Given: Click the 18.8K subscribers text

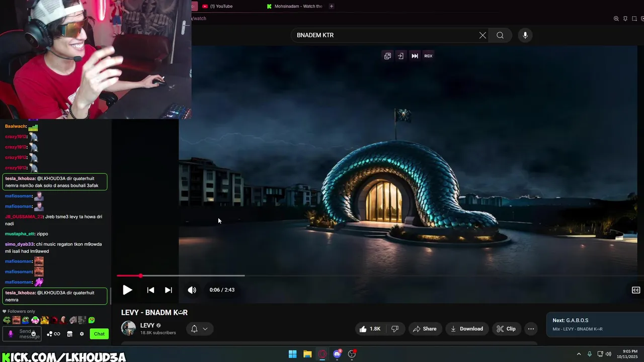Looking at the screenshot, I should [158, 333].
